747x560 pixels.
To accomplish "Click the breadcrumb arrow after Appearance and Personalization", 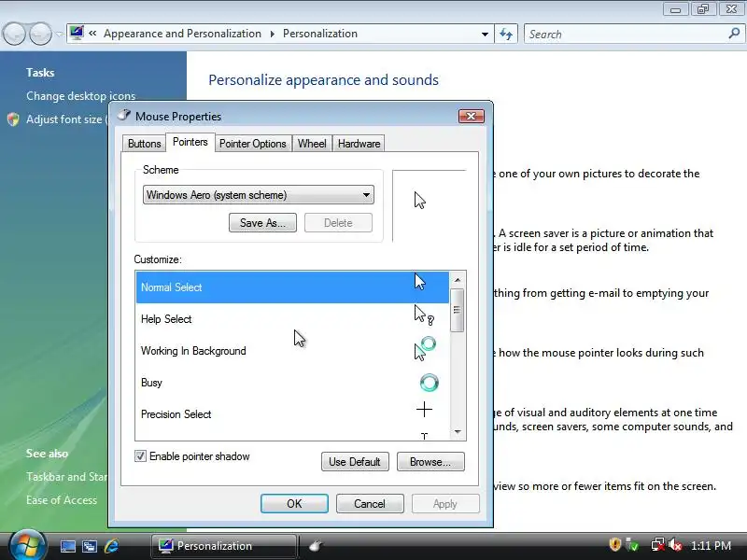I will [272, 35].
